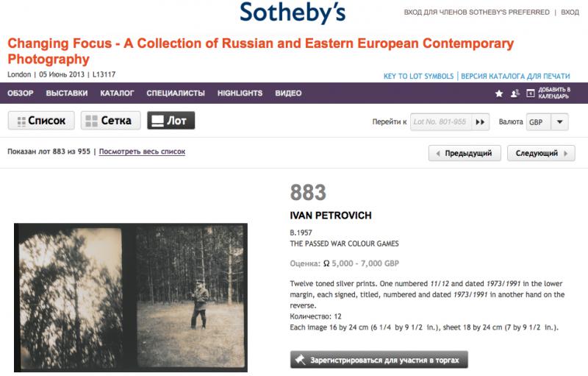Go to Предыдущий (previous) lot
Viewport: 588px width, 376px height.
465,153
